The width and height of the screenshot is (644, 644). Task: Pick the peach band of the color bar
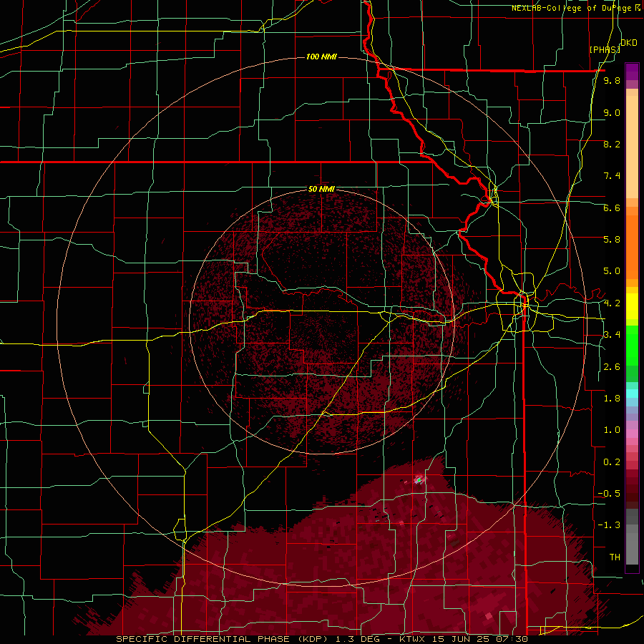(x=632, y=144)
